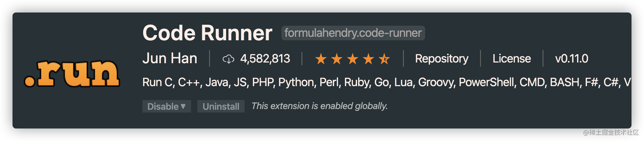Click the formulahendry.code-runner identifier badge
This screenshot has height=141, width=644.
pyautogui.click(x=353, y=33)
